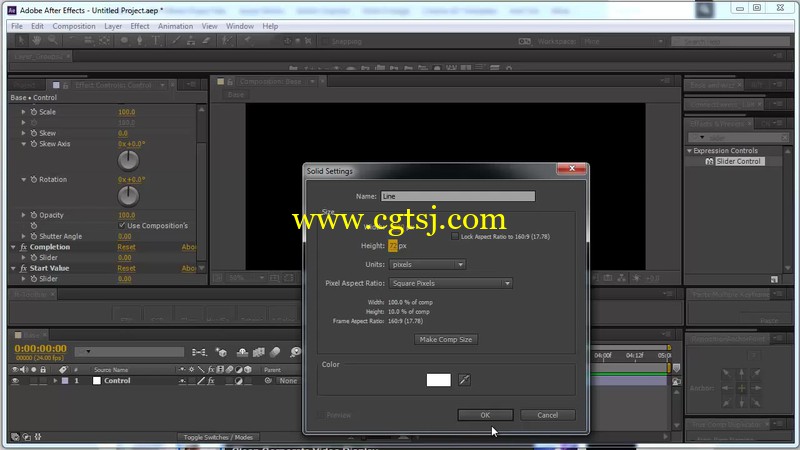The height and width of the screenshot is (450, 800).
Task: Toggle the Snapping checkbox
Action: [325, 41]
